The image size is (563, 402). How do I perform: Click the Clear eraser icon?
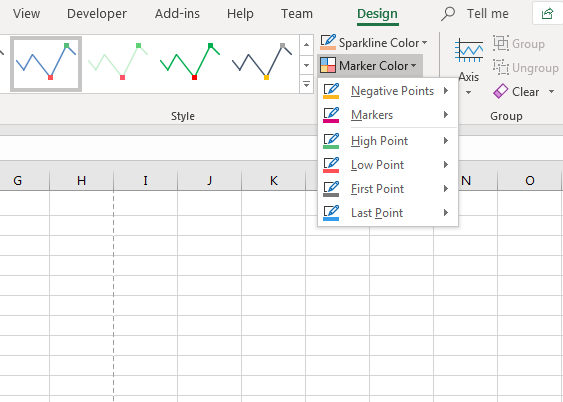point(501,92)
